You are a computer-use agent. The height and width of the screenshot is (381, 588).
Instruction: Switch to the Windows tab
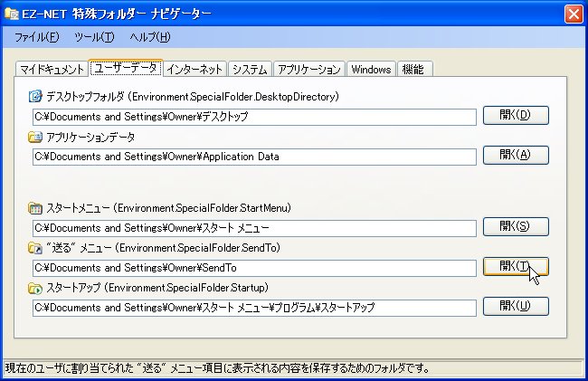371,69
